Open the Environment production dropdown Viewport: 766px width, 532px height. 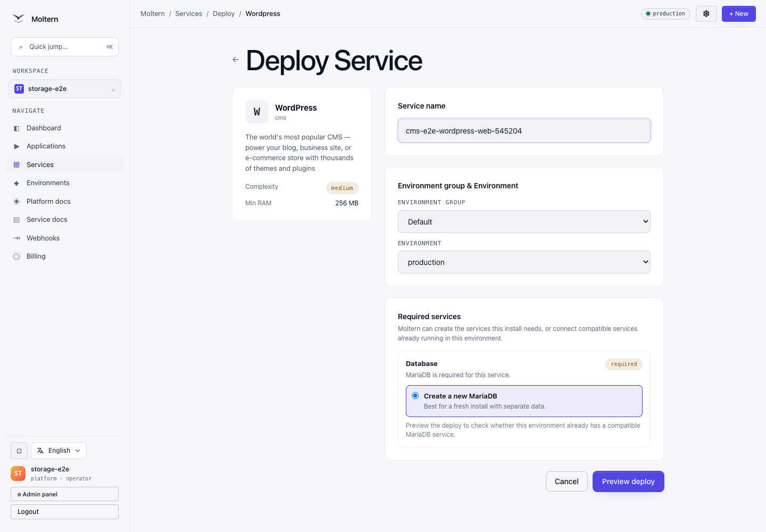point(524,262)
